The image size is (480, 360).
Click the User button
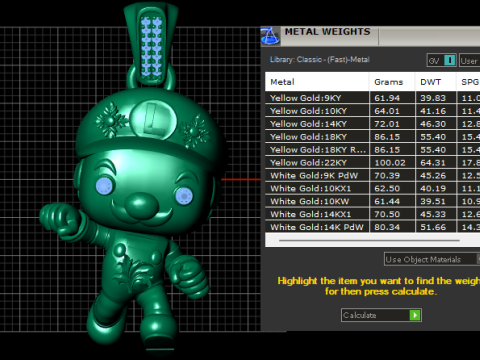click(469, 61)
